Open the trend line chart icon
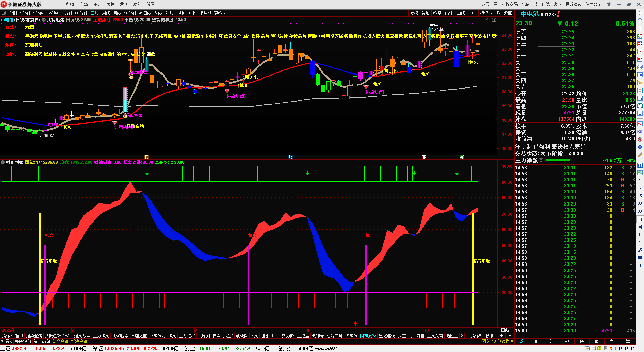This screenshot has height=352, width=644. [x=640, y=52]
